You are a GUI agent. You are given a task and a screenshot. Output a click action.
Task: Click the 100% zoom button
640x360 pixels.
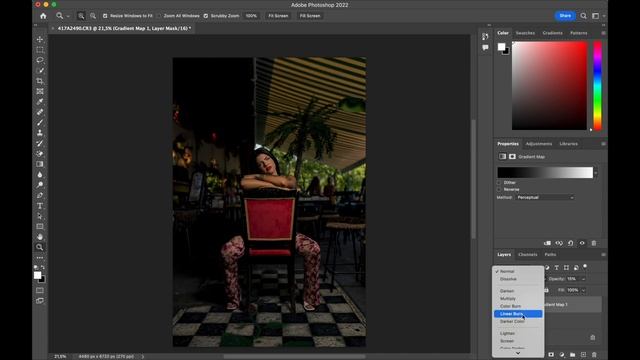pos(251,16)
